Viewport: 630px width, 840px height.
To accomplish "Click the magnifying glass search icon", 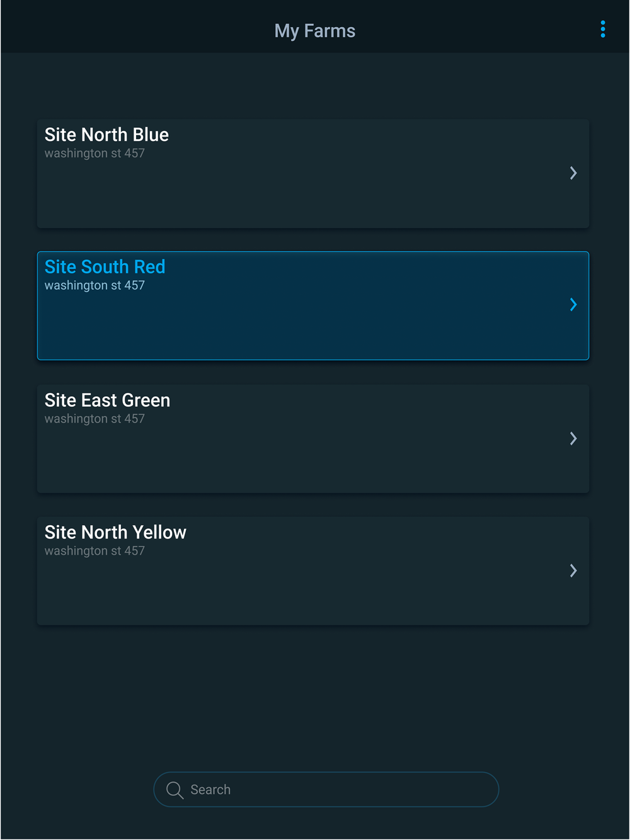I will (175, 790).
